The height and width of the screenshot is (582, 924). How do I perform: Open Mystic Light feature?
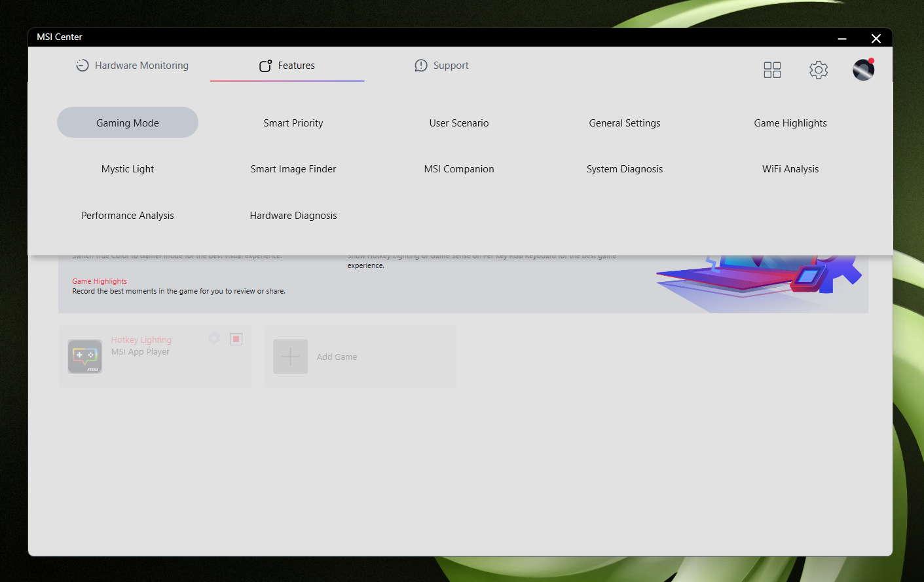[128, 169]
